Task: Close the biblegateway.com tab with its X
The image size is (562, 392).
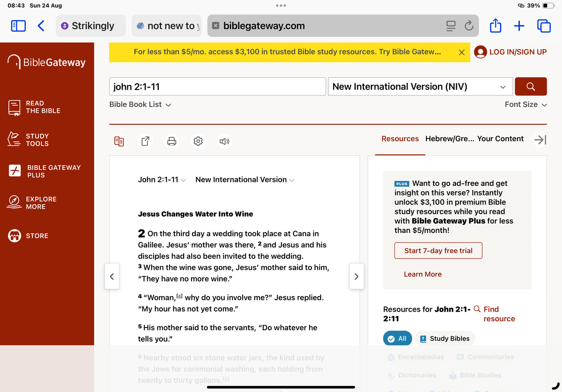Action: [215, 26]
